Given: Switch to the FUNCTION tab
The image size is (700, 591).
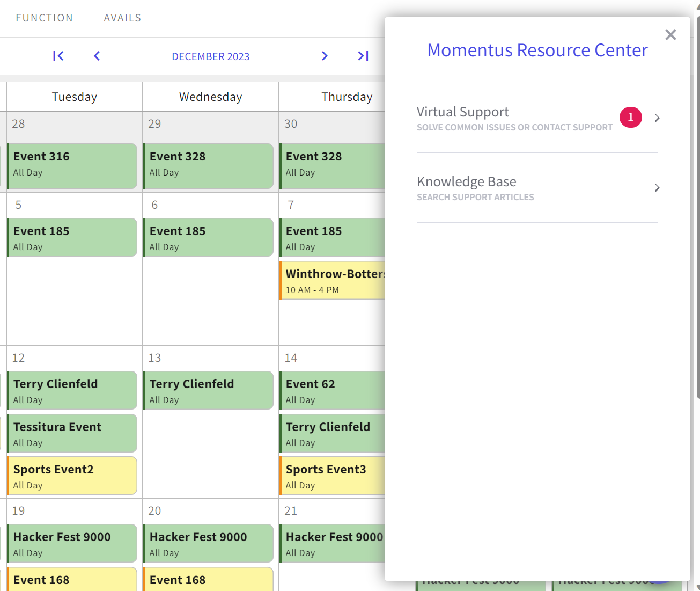Looking at the screenshot, I should (x=45, y=18).
